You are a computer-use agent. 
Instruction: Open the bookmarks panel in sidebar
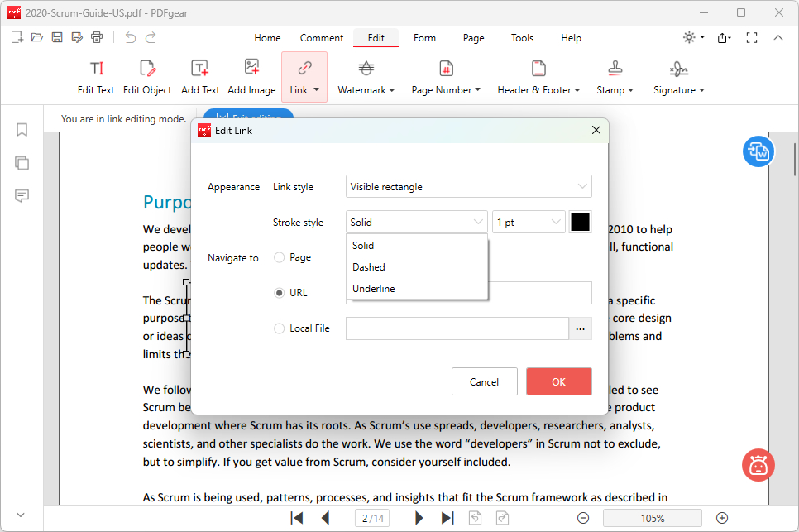(22, 130)
